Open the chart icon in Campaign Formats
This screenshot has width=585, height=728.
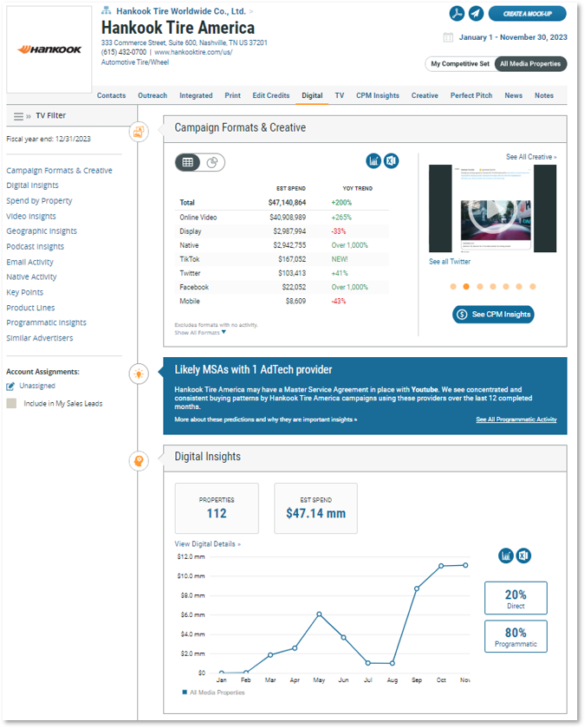[374, 161]
